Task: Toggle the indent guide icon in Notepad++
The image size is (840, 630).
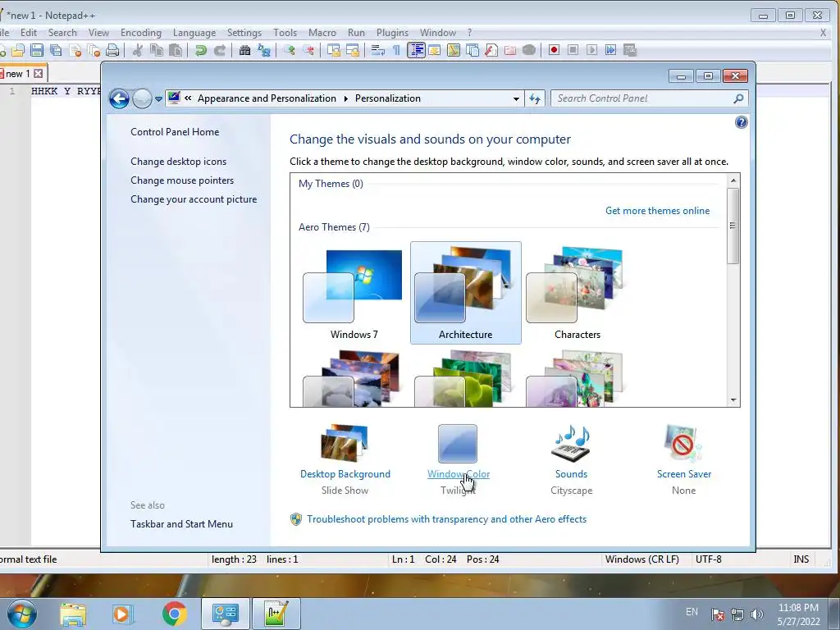Action: coord(416,50)
